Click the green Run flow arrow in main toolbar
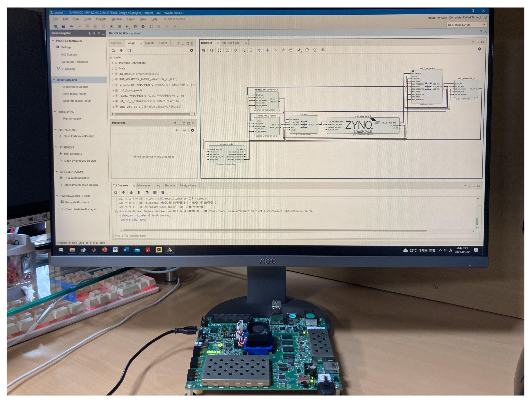532x403 pixels. pos(127,26)
